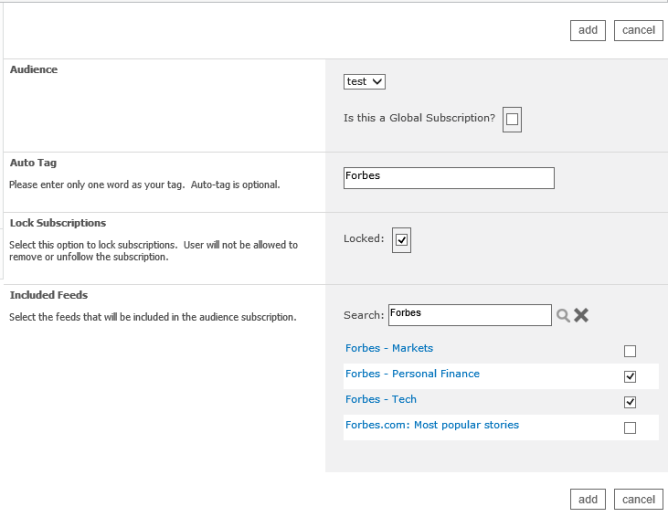Viewport: 668px width, 517px height.
Task: Open Forbes.com: Most popular stories link
Action: 432,425
